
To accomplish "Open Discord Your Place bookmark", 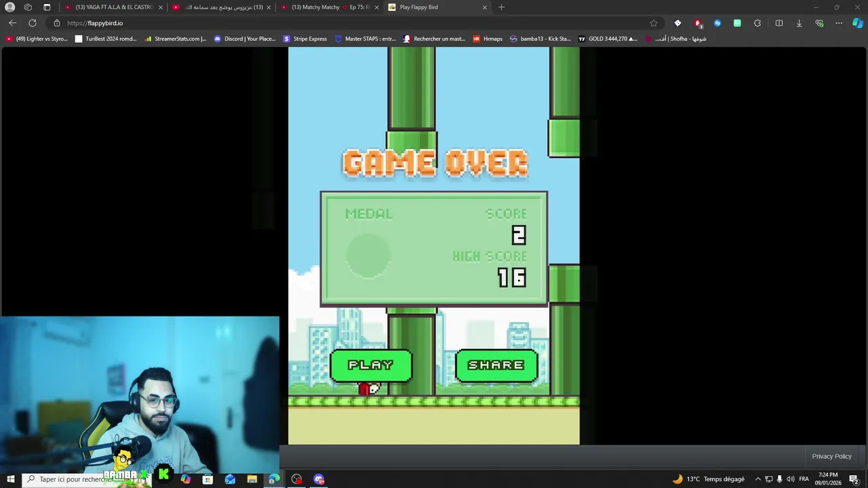I will (x=245, y=39).
